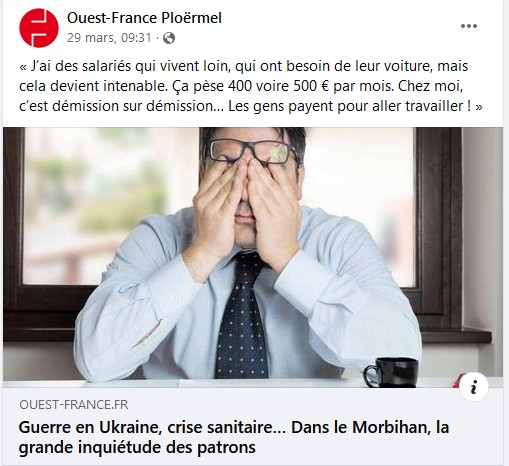Show link info via the "i" icon
The width and height of the screenshot is (509, 466).
click(x=474, y=387)
